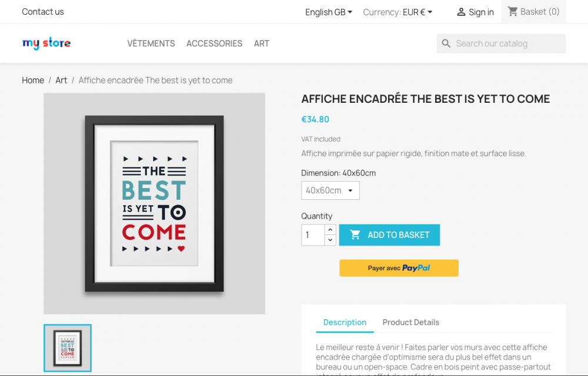Click Add to Basket button
The height and width of the screenshot is (376, 588).
pyautogui.click(x=389, y=235)
